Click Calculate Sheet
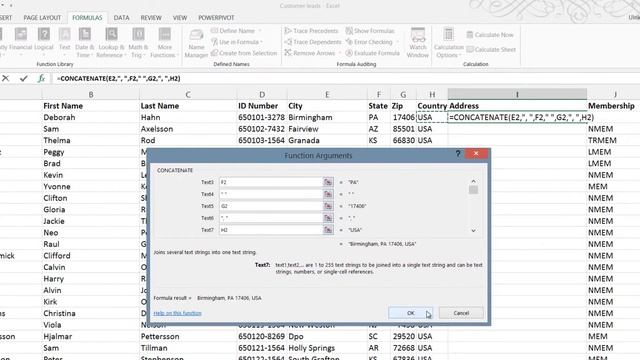The width and height of the screenshot is (640, 360). [491, 49]
